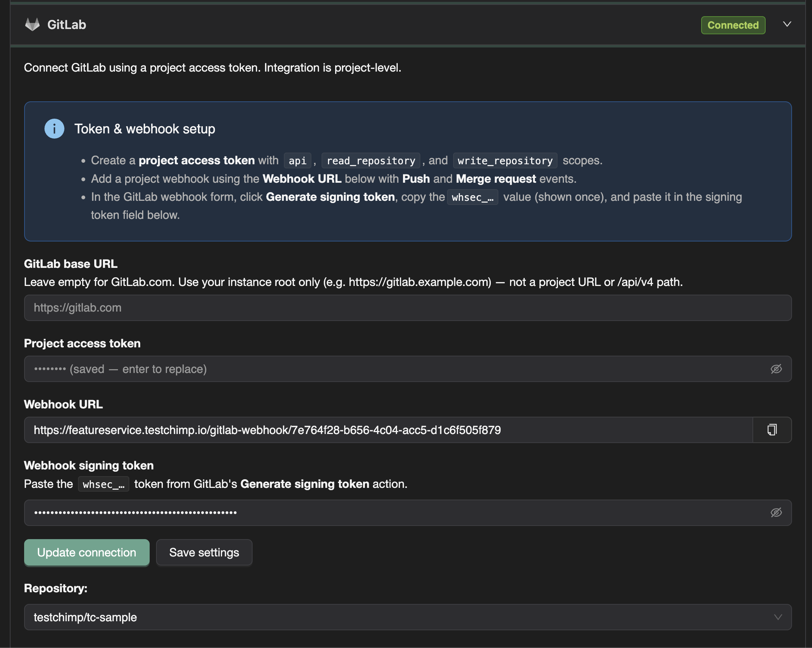
Task: Open the Repository dropdown showing testchimp/tc-sample
Action: point(408,617)
